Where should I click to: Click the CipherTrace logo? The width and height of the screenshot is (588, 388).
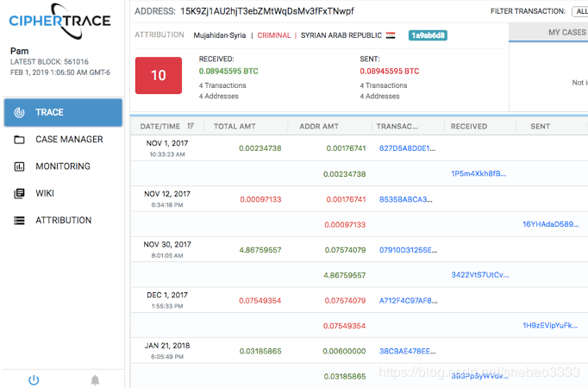(x=59, y=21)
